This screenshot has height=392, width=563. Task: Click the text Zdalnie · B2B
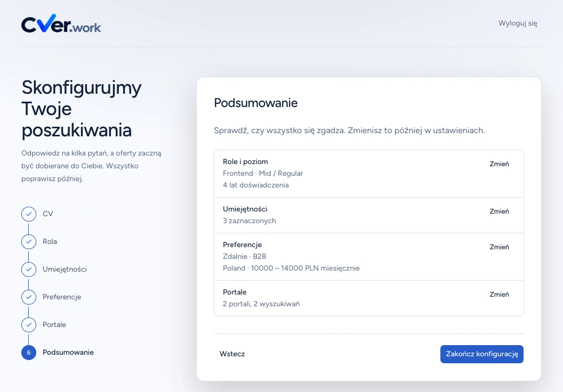tap(245, 256)
